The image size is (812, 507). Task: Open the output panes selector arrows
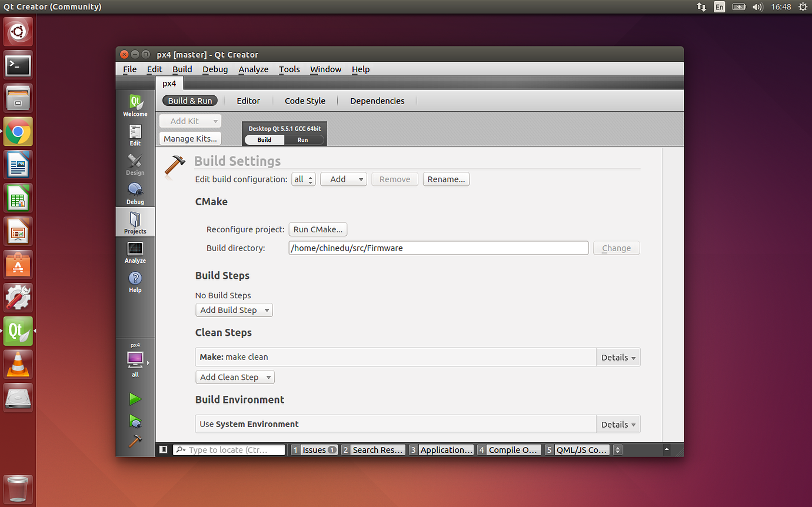(617, 450)
